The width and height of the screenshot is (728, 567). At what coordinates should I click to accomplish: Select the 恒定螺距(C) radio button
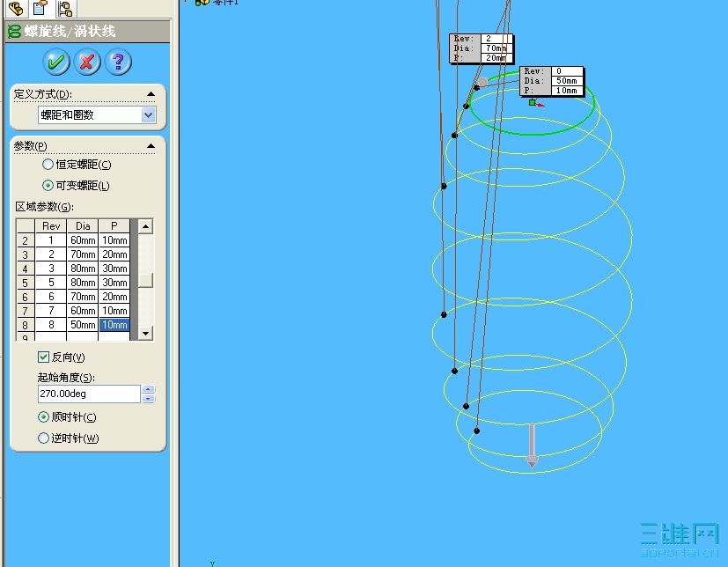tap(48, 165)
